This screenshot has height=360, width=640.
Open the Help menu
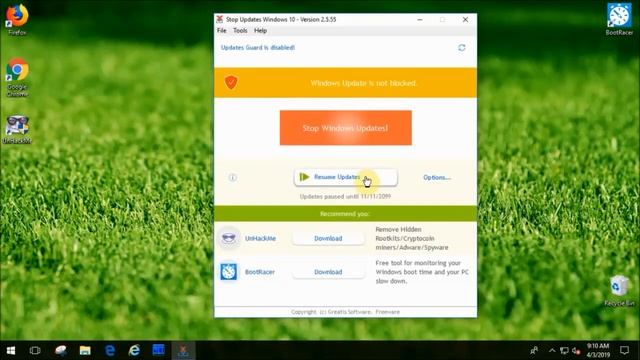[260, 31]
